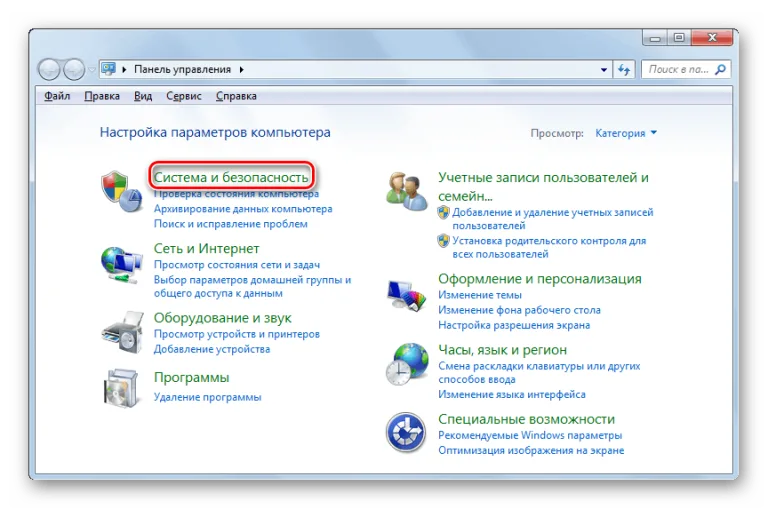Click the refresh icon beside address bar

click(x=624, y=70)
